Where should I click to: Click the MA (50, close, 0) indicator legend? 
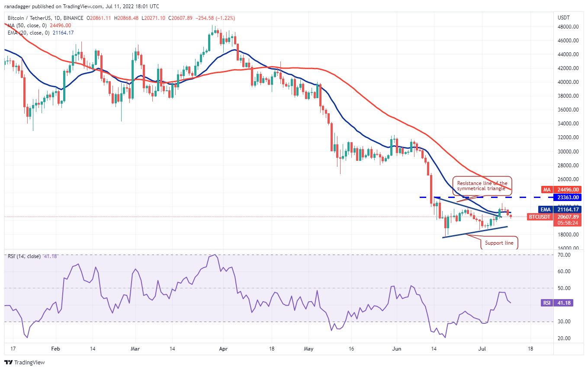(27, 26)
